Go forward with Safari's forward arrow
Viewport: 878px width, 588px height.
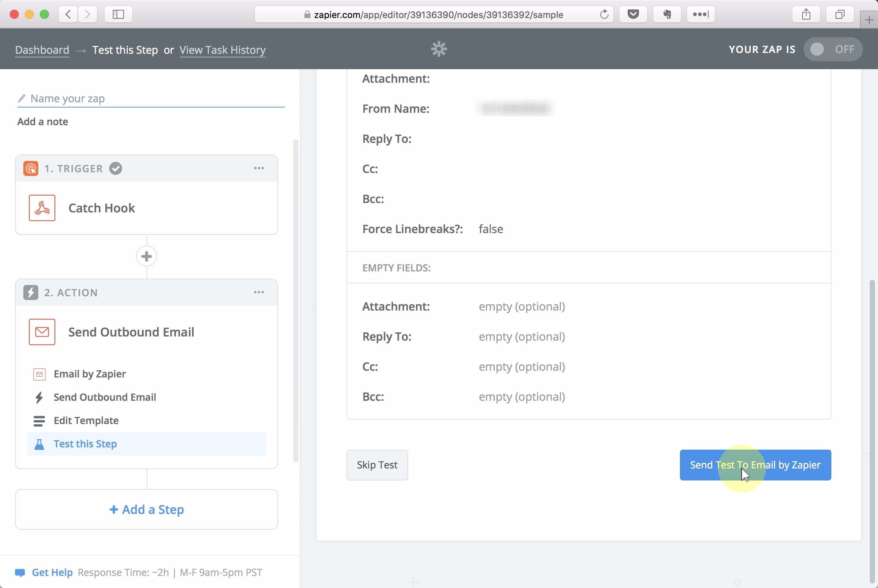click(x=88, y=14)
